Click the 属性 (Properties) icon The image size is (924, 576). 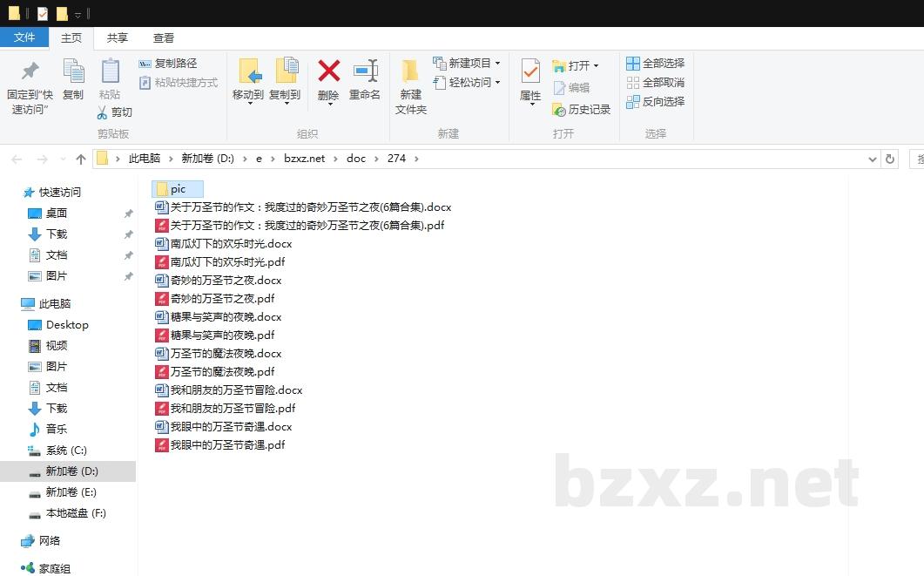pos(529,83)
